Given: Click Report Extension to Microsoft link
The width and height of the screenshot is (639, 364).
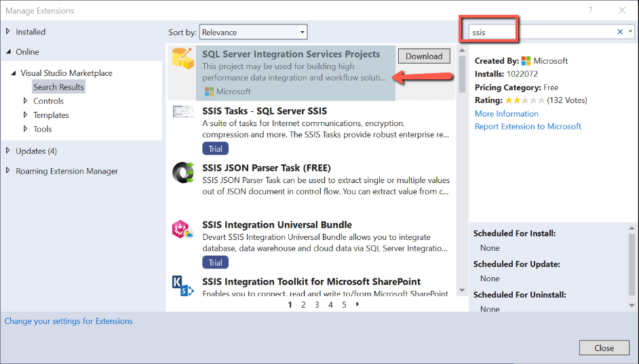Looking at the screenshot, I should [x=528, y=126].
